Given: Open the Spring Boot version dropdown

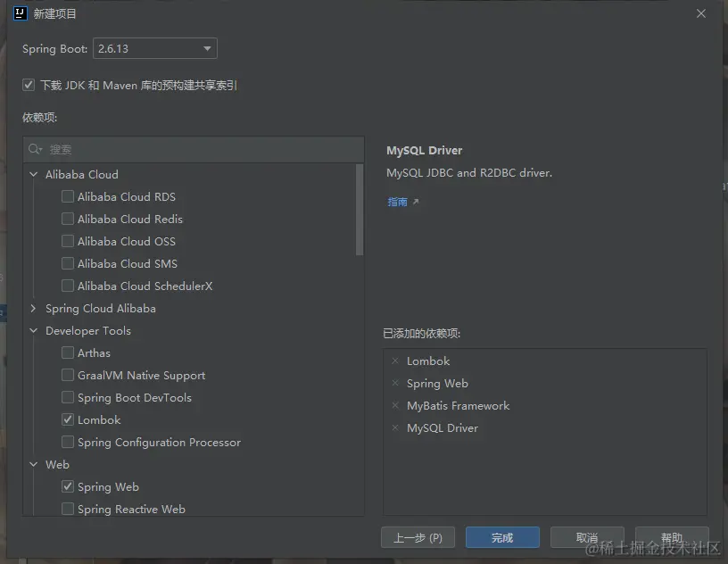Looking at the screenshot, I should 155,48.
